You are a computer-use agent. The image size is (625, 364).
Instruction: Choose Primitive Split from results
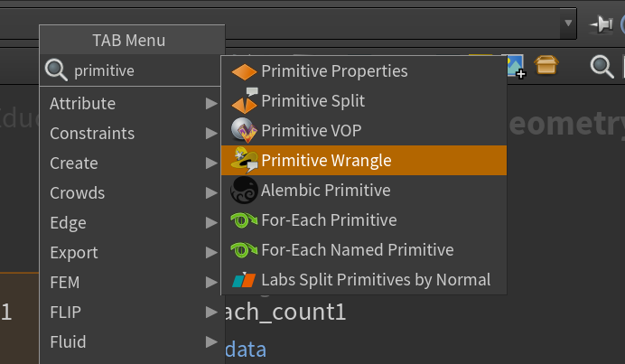(363, 101)
